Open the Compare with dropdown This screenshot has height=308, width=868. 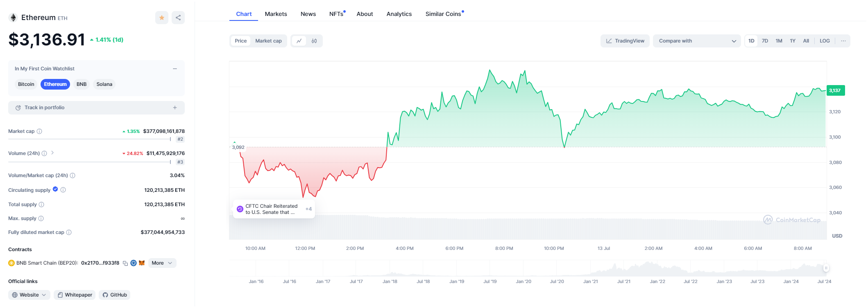coord(696,41)
